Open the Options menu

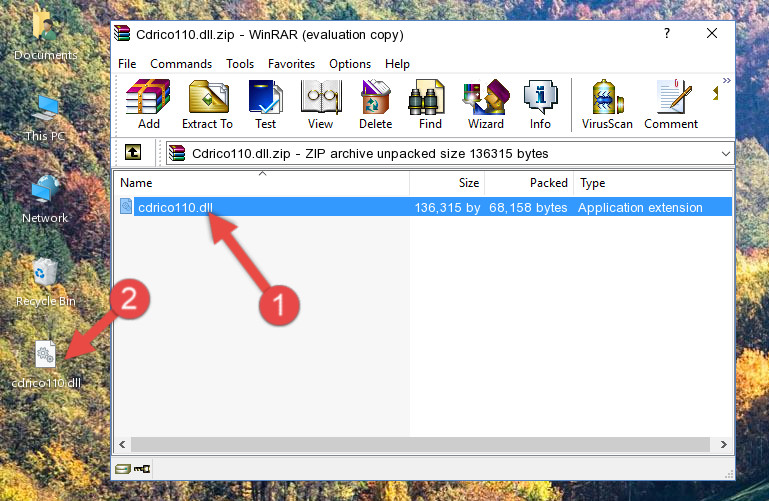(350, 64)
